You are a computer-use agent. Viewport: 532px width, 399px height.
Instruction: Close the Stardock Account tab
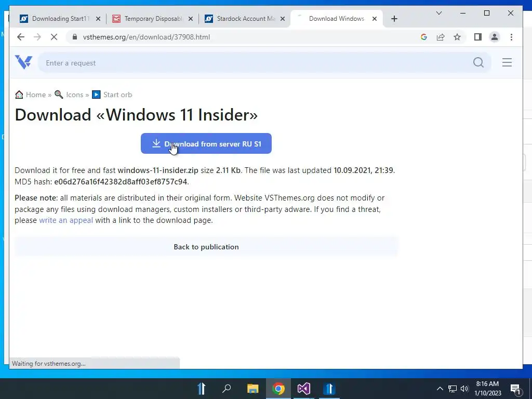[x=282, y=19]
